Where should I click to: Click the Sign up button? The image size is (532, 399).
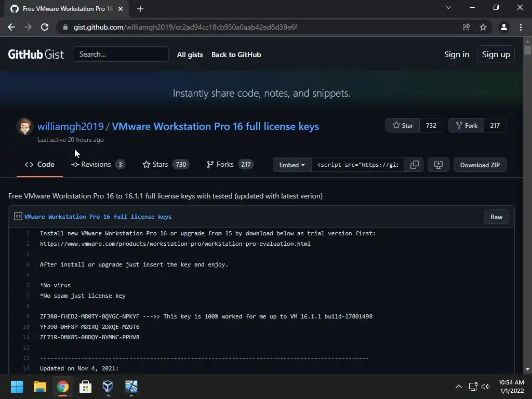coord(496,54)
